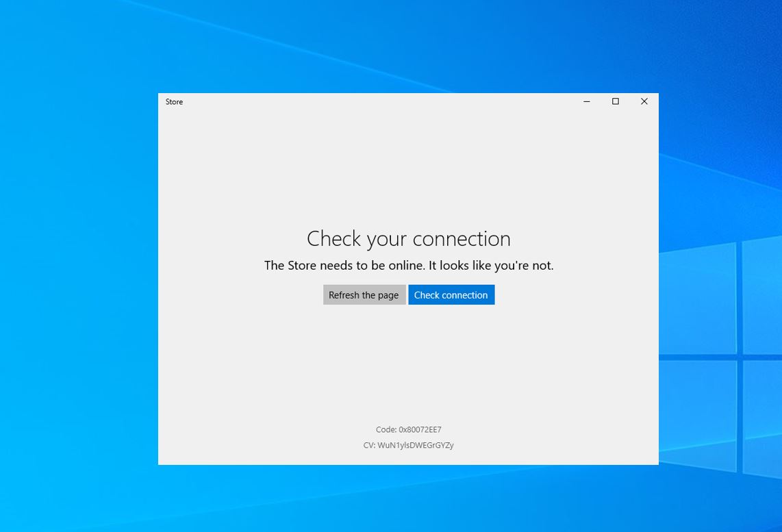Viewport: 782px width, 532px height.
Task: Click the desktop wallpaper right of the window
Action: tap(719, 274)
